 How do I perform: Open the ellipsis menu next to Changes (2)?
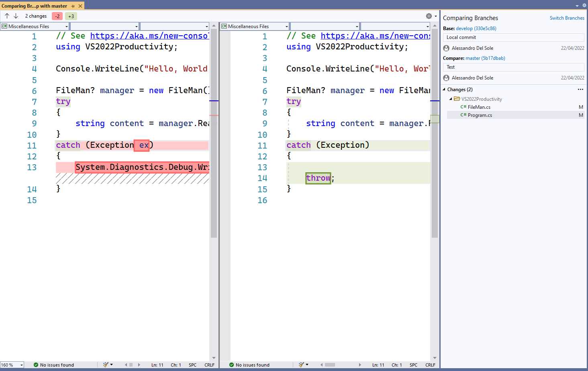tap(580, 89)
